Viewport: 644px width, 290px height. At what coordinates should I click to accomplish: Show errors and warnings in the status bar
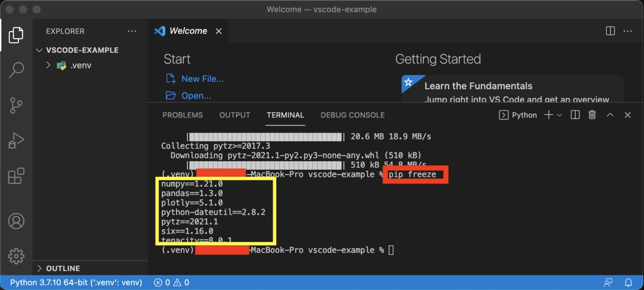tap(171, 282)
